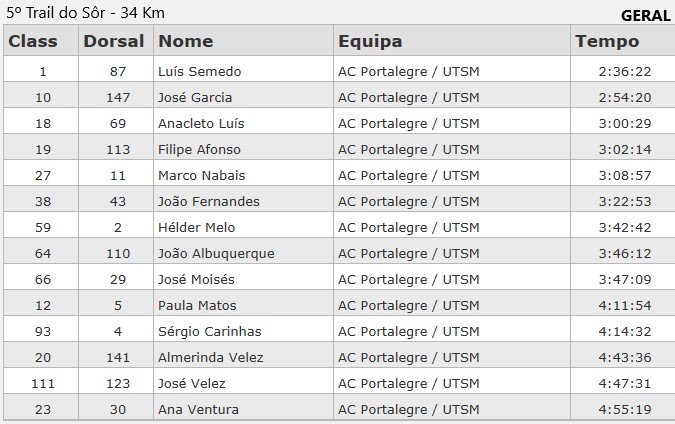Click the 5º Trail do Sôr title

[x=86, y=13]
